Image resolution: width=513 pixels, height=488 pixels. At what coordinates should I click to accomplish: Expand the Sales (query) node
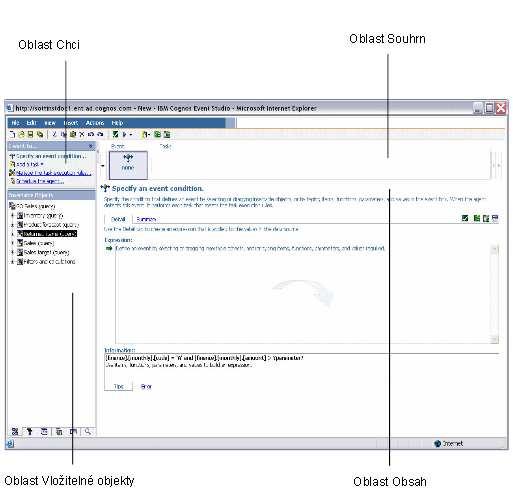[12, 243]
